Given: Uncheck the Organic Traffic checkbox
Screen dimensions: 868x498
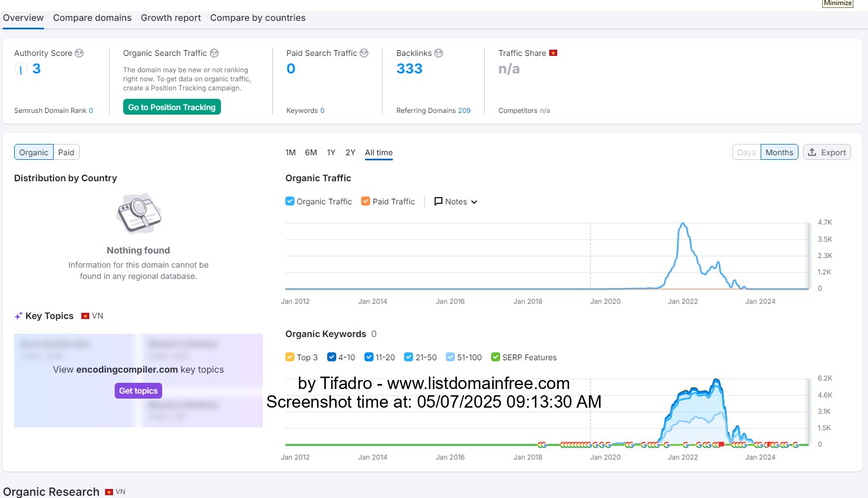Looking at the screenshot, I should click(x=290, y=201).
